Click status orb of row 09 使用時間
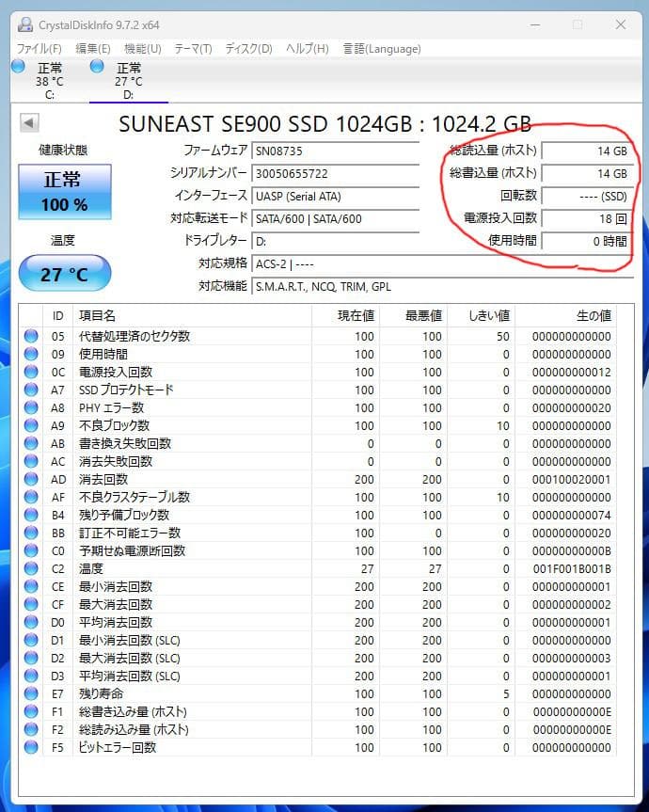649x812 pixels. (31, 354)
